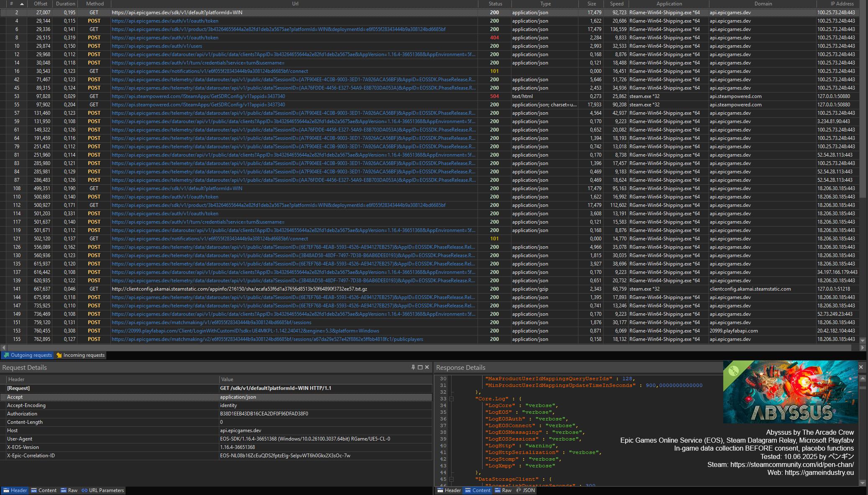This screenshot has width=868, height=495.
Task: Open the Raw tab in Response Details
Action: click(x=503, y=490)
